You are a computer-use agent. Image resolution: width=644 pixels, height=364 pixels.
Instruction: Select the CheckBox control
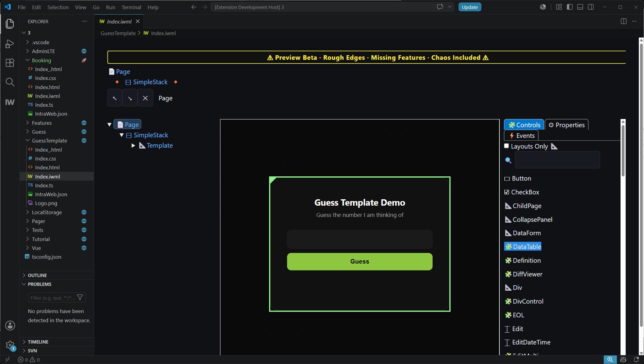[x=522, y=192]
